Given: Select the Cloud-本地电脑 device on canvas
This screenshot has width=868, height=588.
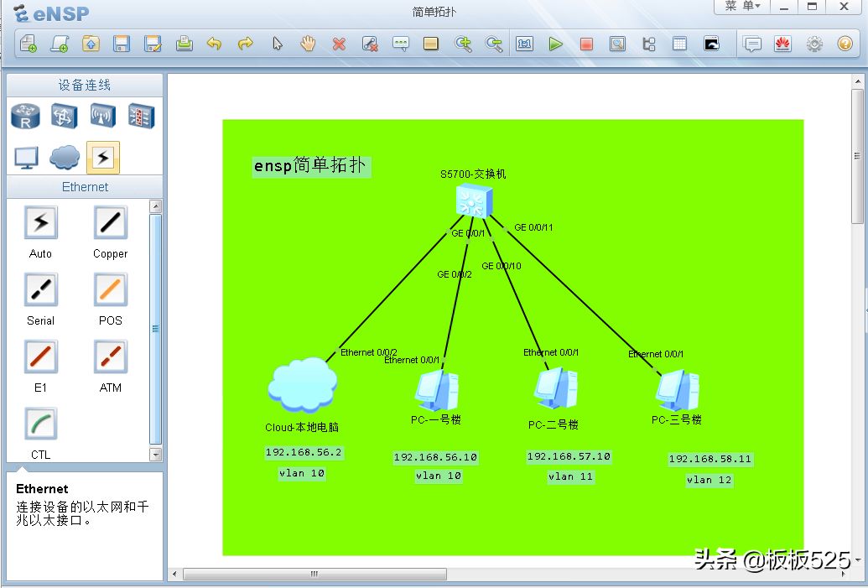Looking at the screenshot, I should [x=302, y=385].
